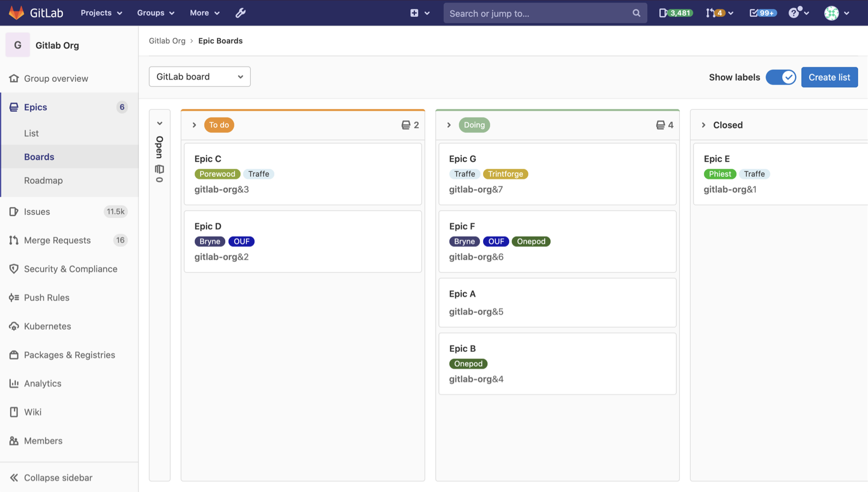Click the Gitlab Org G avatar
Screen dimensions: 868x492
coord(17,45)
